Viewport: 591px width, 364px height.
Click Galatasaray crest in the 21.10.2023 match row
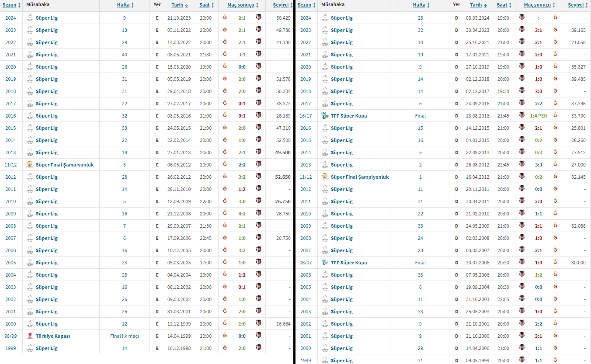225,17
